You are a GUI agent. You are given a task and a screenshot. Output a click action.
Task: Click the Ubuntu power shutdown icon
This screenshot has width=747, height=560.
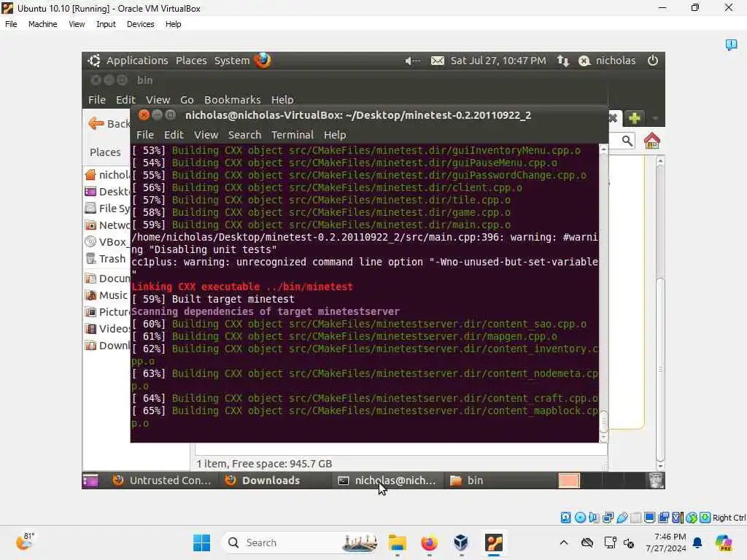coord(653,61)
